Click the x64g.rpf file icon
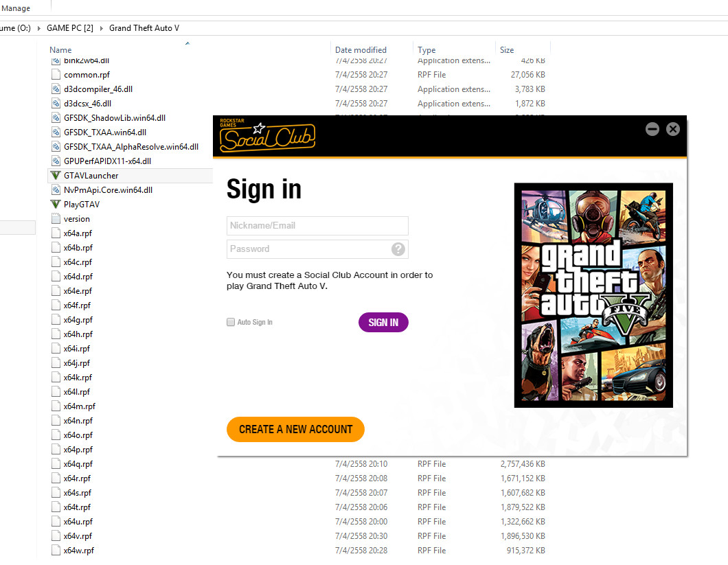The image size is (728, 565). point(56,319)
